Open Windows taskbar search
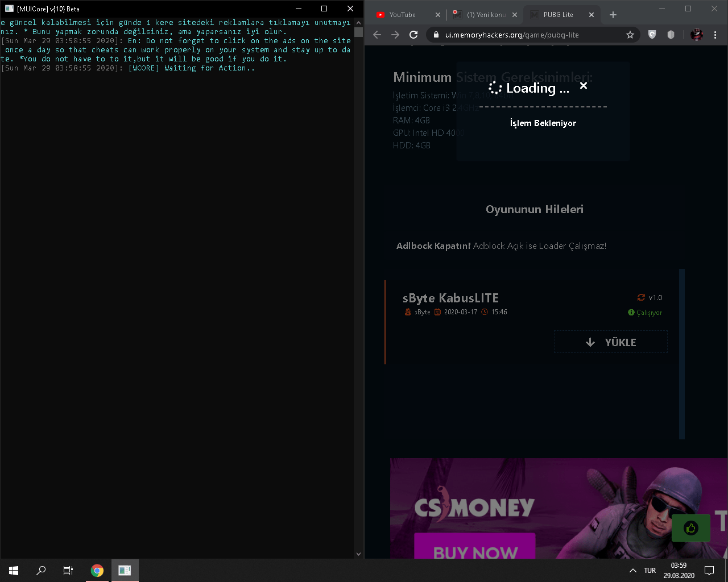The image size is (728, 582). point(41,570)
